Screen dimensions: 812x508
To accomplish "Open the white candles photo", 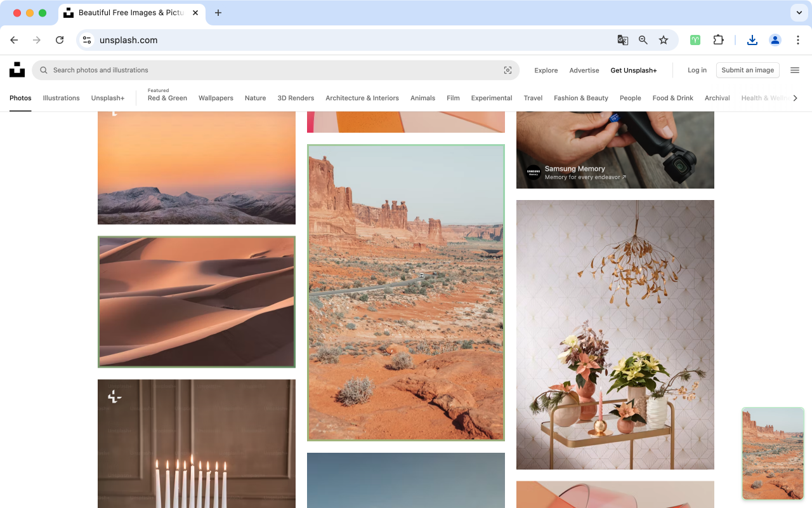I will click(x=197, y=444).
